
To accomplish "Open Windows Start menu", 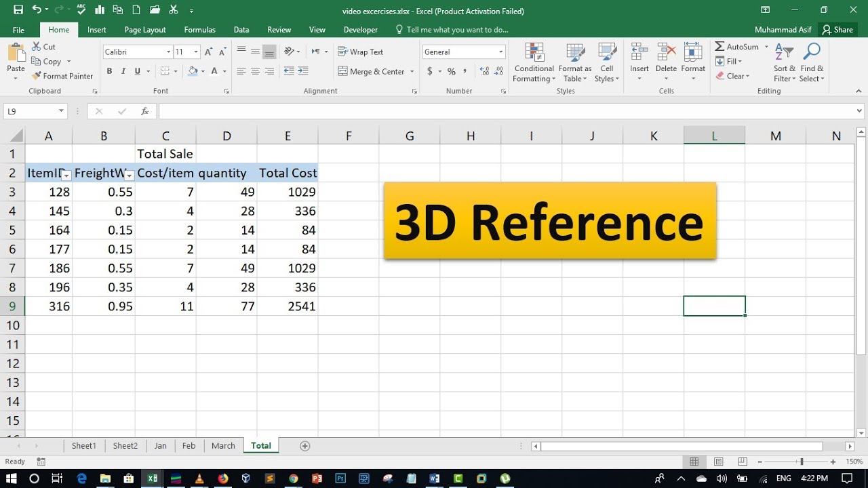I will (12, 478).
